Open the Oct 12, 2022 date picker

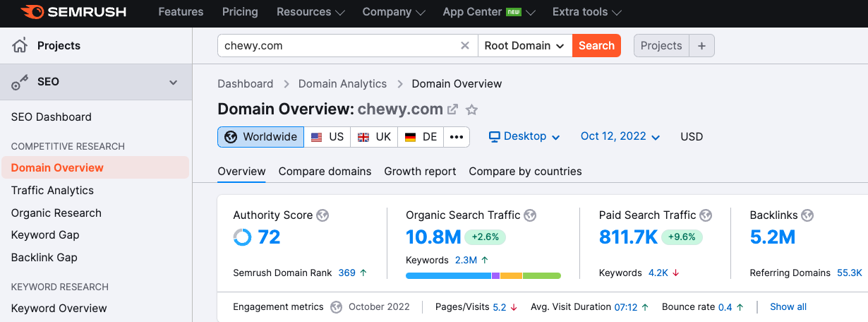tap(620, 136)
